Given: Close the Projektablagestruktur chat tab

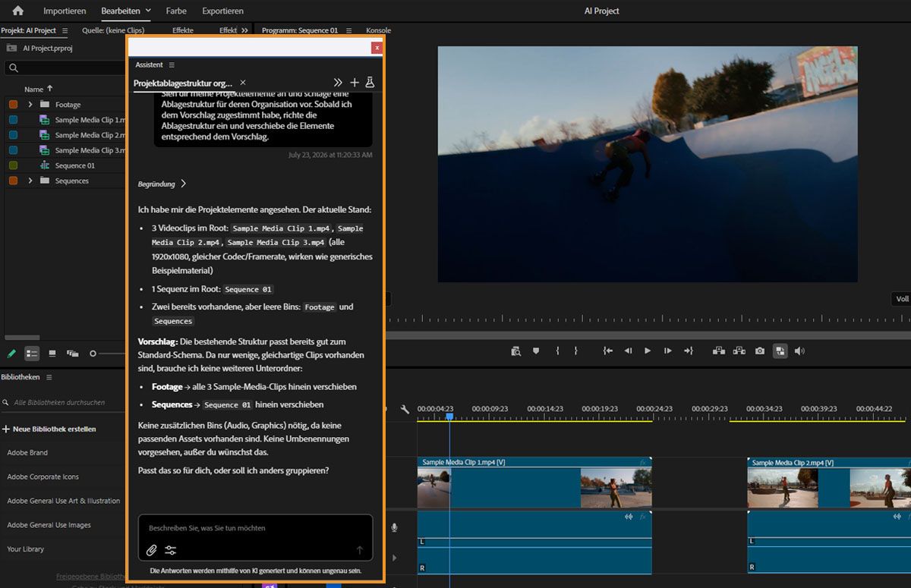Looking at the screenshot, I should [243, 82].
